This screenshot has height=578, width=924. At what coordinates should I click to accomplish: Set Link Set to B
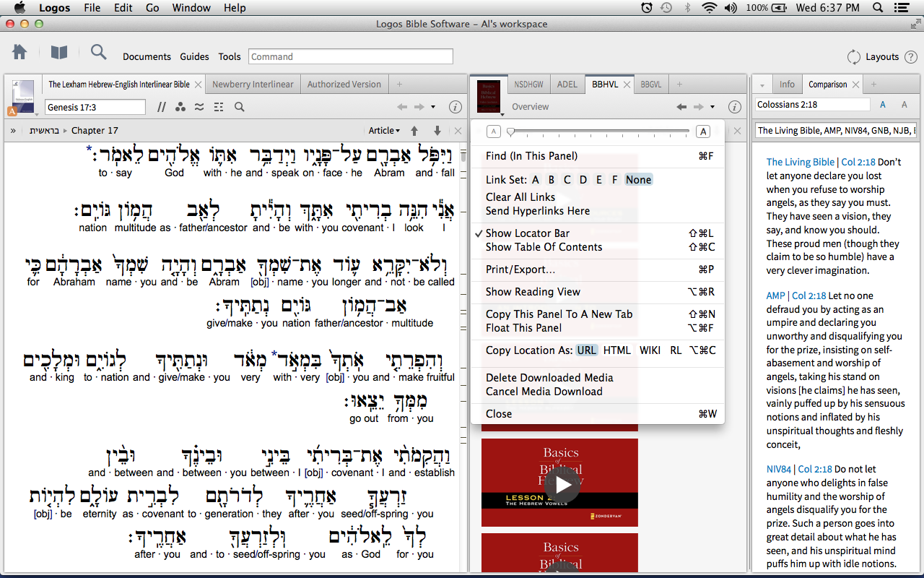click(x=551, y=180)
